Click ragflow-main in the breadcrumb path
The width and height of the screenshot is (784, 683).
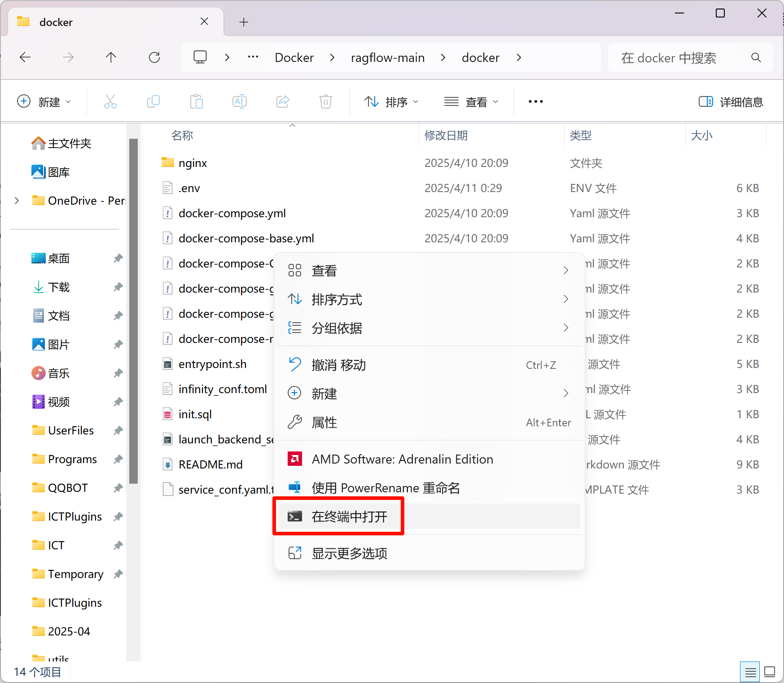coord(387,57)
